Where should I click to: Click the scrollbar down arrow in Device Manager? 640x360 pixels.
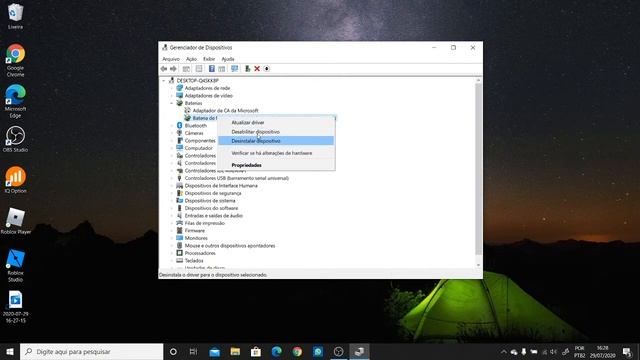tap(479, 265)
